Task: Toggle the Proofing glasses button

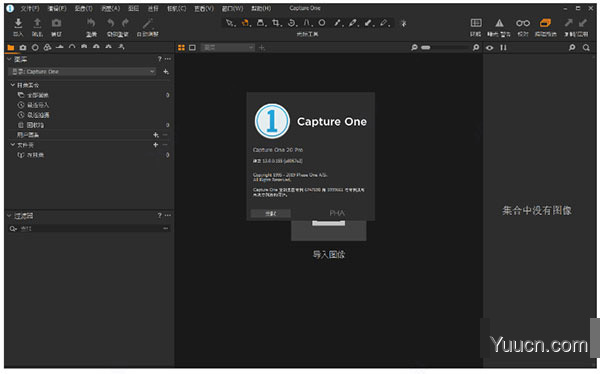Action: click(x=523, y=23)
